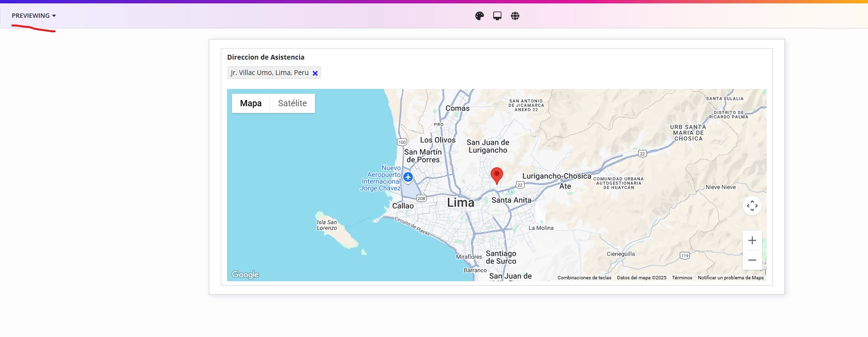868x337 pixels.
Task: Open Combinaciones de teclas shortcuts
Action: pos(584,278)
